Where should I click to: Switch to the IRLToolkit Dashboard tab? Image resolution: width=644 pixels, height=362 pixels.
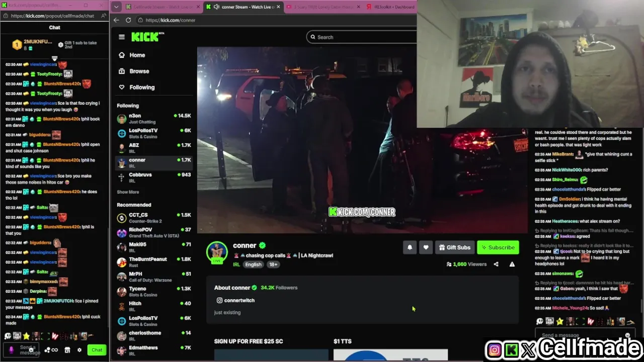[x=390, y=7]
